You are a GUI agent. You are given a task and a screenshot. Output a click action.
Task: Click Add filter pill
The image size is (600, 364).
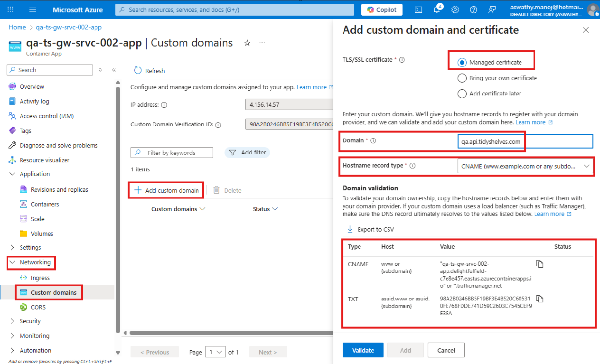click(x=247, y=152)
